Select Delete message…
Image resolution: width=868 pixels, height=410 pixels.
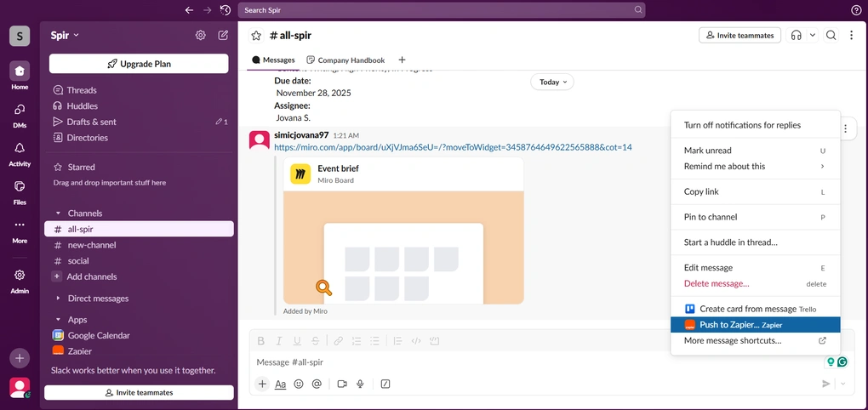pos(755,284)
